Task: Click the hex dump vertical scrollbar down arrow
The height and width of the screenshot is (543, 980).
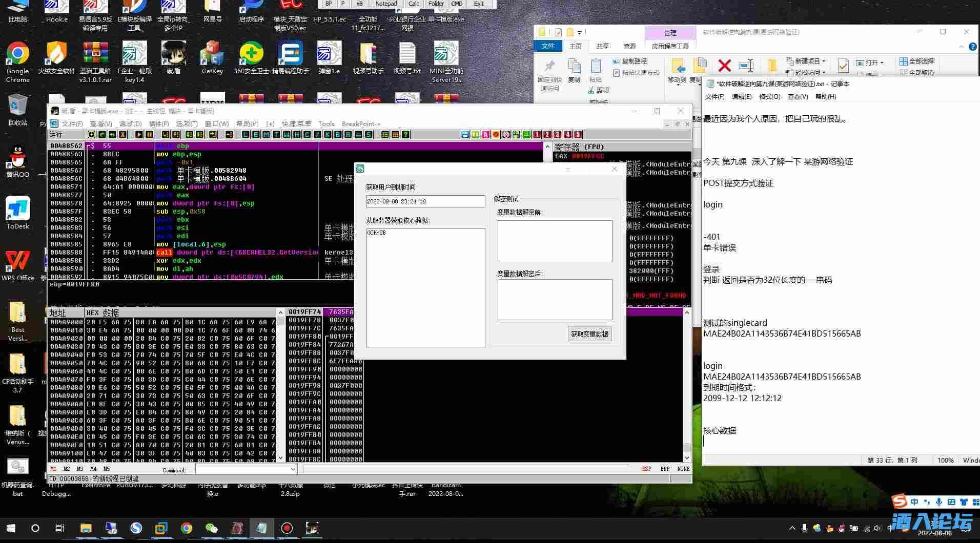Action: pos(280,457)
